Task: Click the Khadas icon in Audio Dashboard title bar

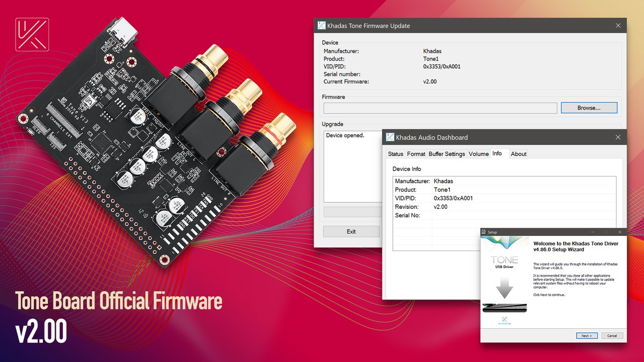Action: coord(390,137)
